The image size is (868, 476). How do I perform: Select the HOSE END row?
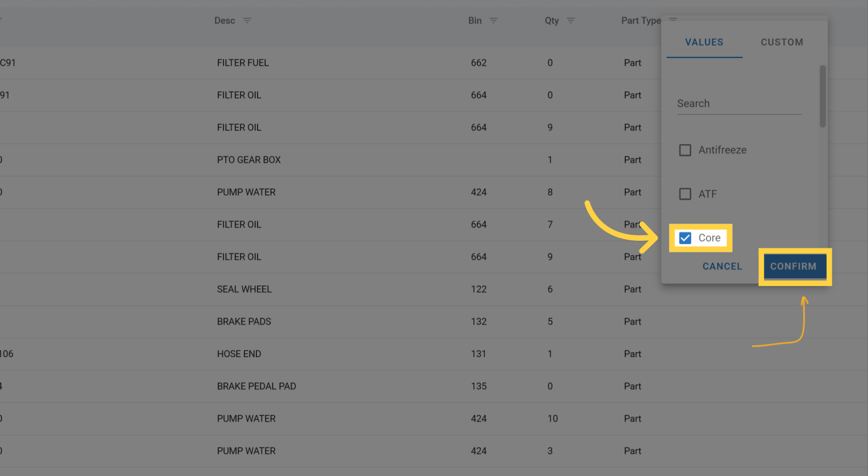239,354
